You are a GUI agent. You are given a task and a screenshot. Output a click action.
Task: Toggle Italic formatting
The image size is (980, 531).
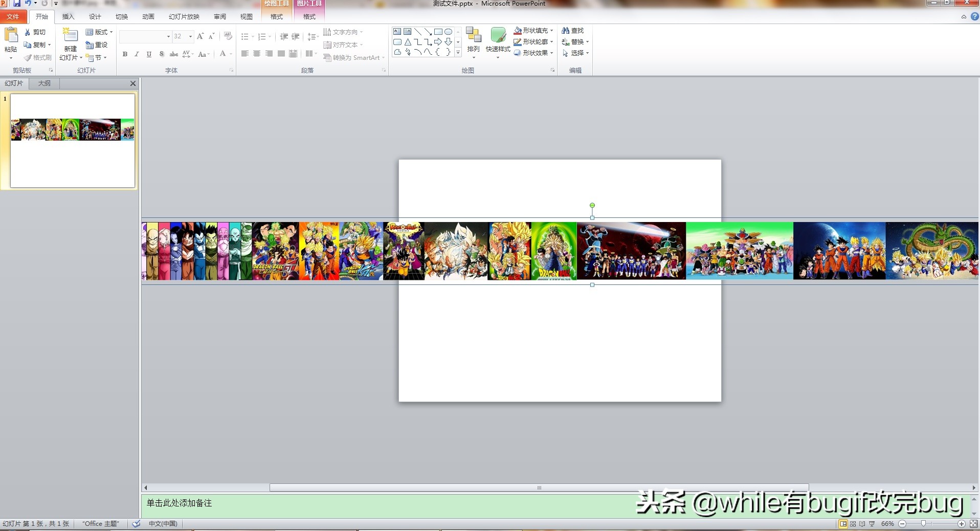click(x=137, y=54)
